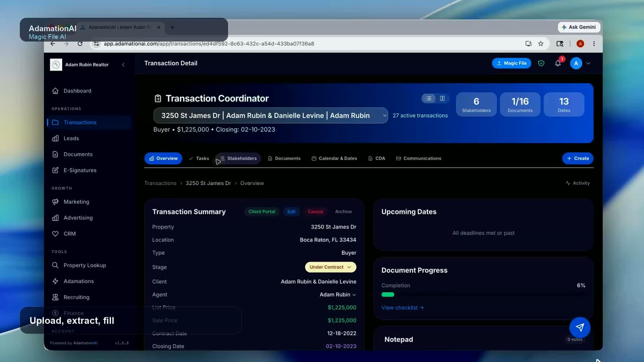This screenshot has width=644, height=362.
Task: Click the Recruiting people icon
Action: click(x=55, y=297)
